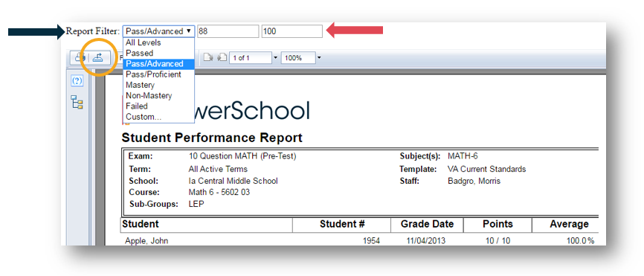This screenshot has height=276, width=644.
Task: Go to last page icon
Action: [x=222, y=58]
